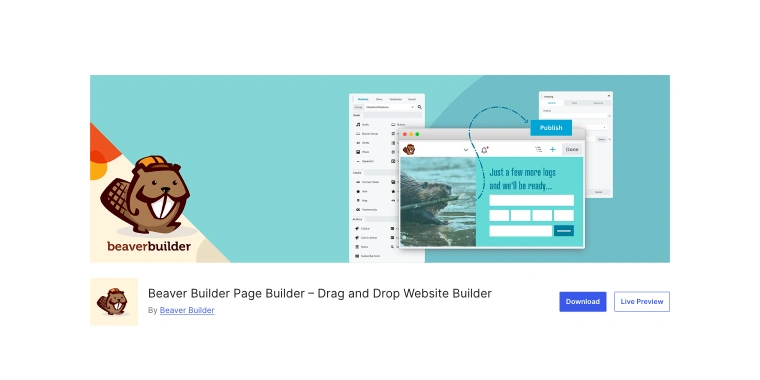
Task: Click the wide top input field in form
Action: 531,201
